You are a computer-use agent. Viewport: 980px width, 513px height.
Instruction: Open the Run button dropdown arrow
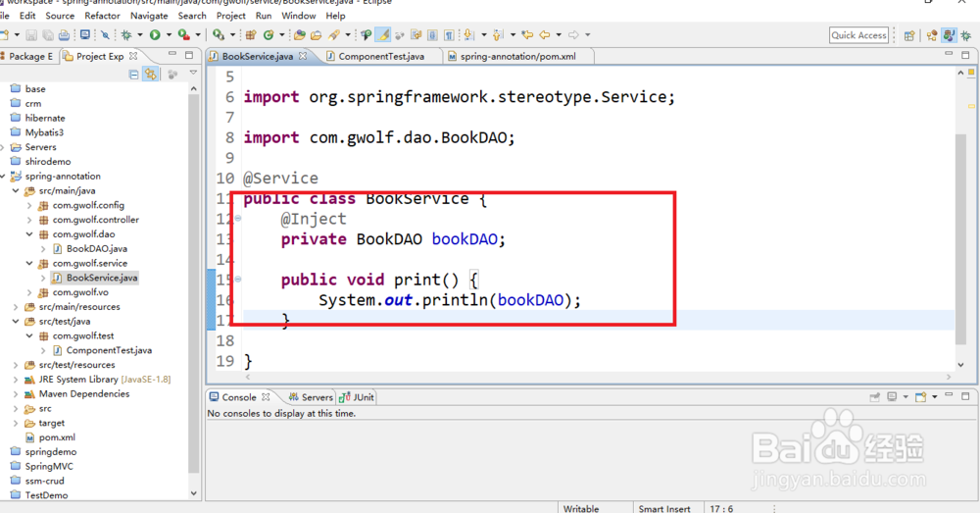point(169,35)
